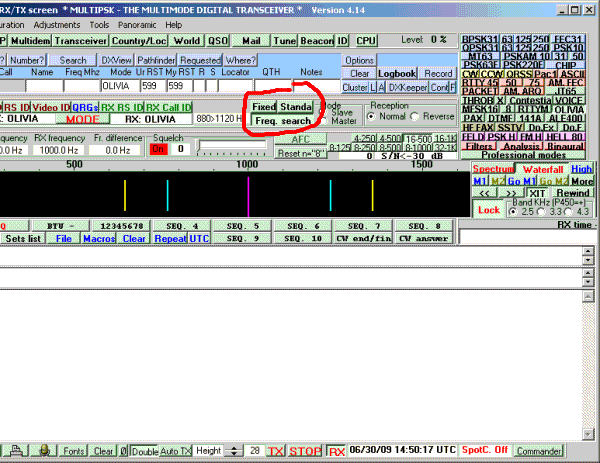Image resolution: width=600 pixels, height=463 pixels.
Task: Select the DTMF mode
Action: coord(500,119)
